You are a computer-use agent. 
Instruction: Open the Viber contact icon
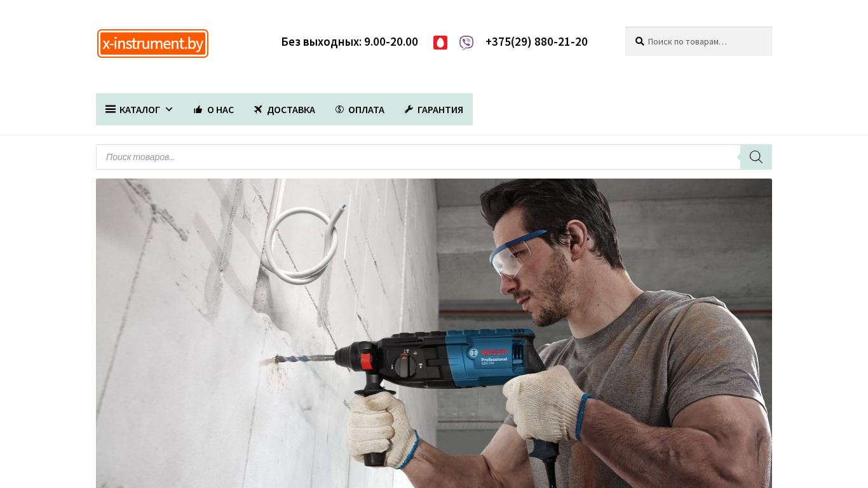pyautogui.click(x=466, y=43)
